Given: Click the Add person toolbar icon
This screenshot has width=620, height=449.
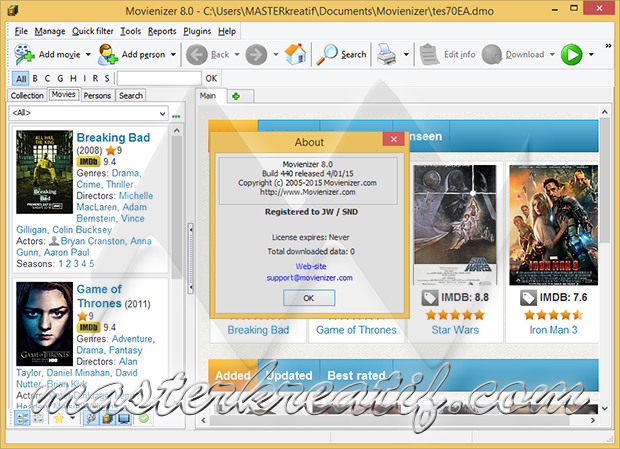Looking at the screenshot, I should pos(108,54).
